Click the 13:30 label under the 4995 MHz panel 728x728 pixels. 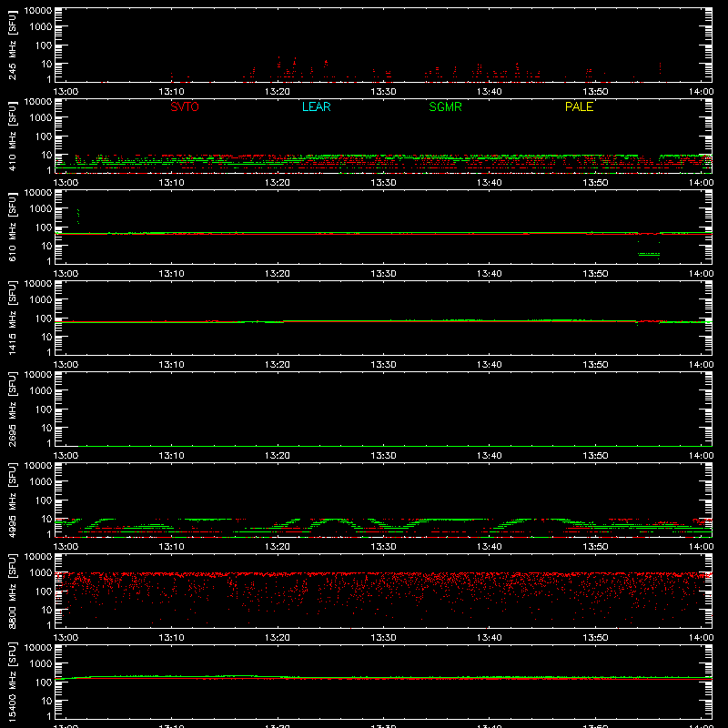point(383,547)
